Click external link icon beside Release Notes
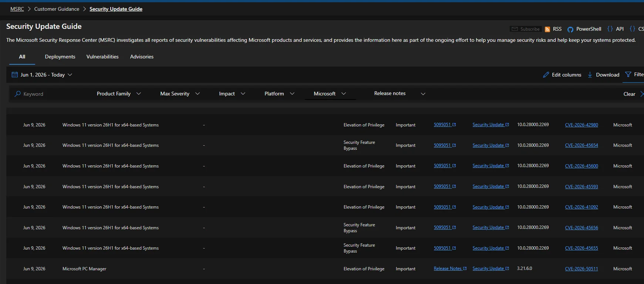The width and height of the screenshot is (644, 284). tap(465, 268)
